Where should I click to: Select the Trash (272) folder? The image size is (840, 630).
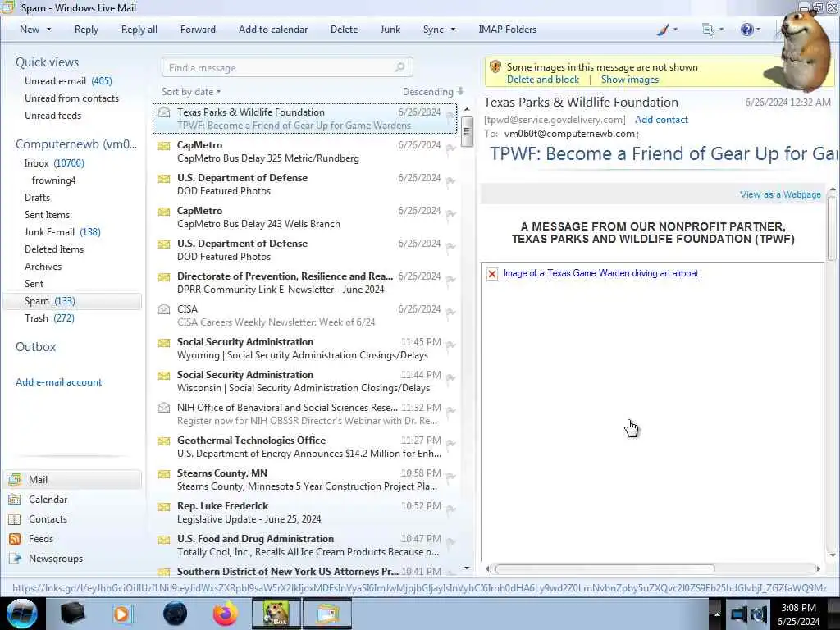click(x=49, y=318)
